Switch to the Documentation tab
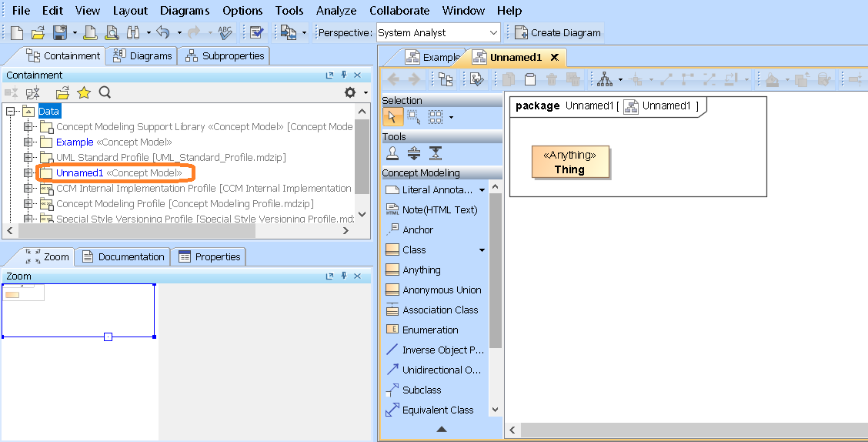This screenshot has height=442, width=868. pyautogui.click(x=123, y=257)
